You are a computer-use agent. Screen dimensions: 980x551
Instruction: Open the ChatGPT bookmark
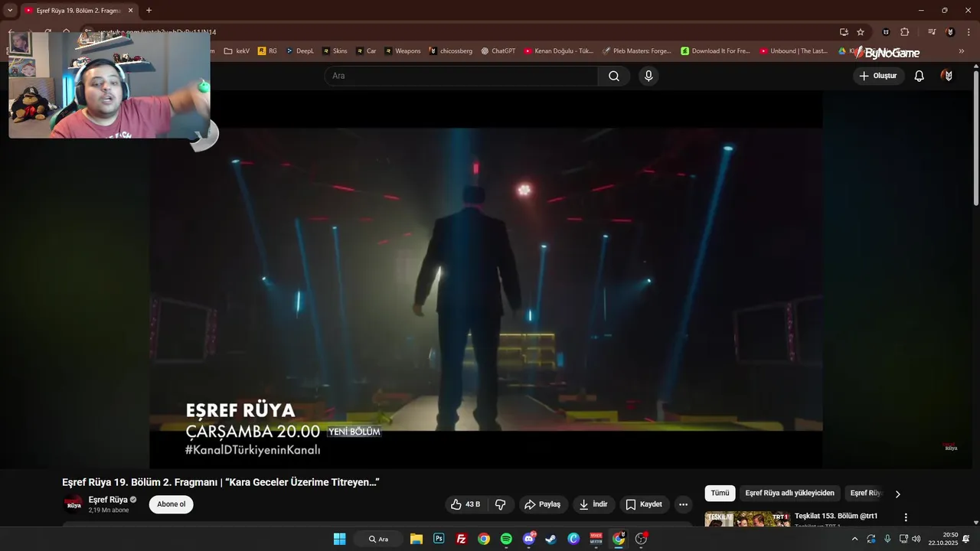498,51
